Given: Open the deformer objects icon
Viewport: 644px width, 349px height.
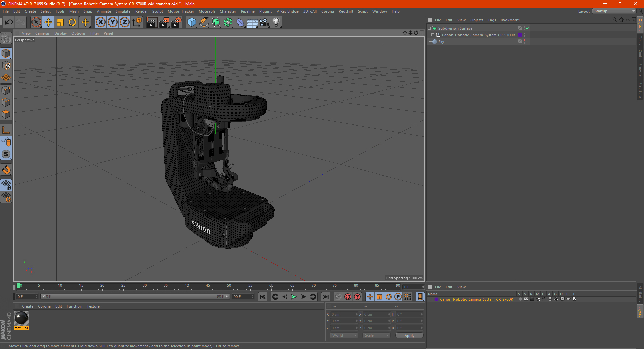Looking at the screenshot, I should pos(240,22).
